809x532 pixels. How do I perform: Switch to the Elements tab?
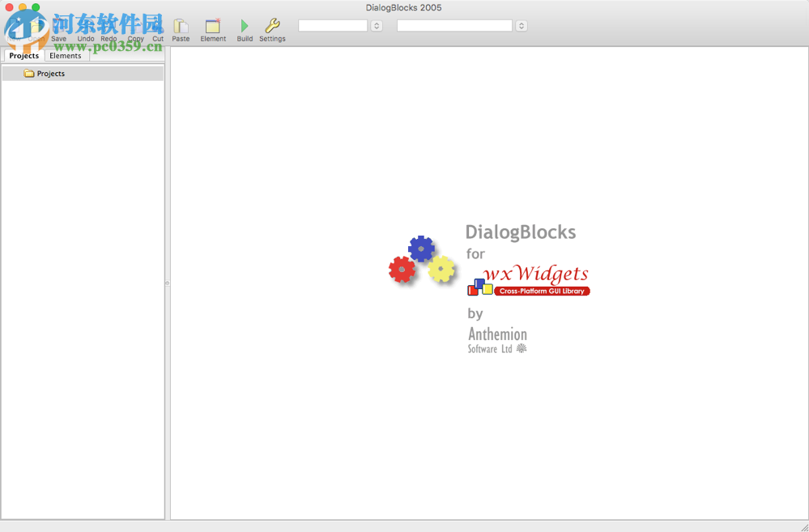[x=66, y=56]
